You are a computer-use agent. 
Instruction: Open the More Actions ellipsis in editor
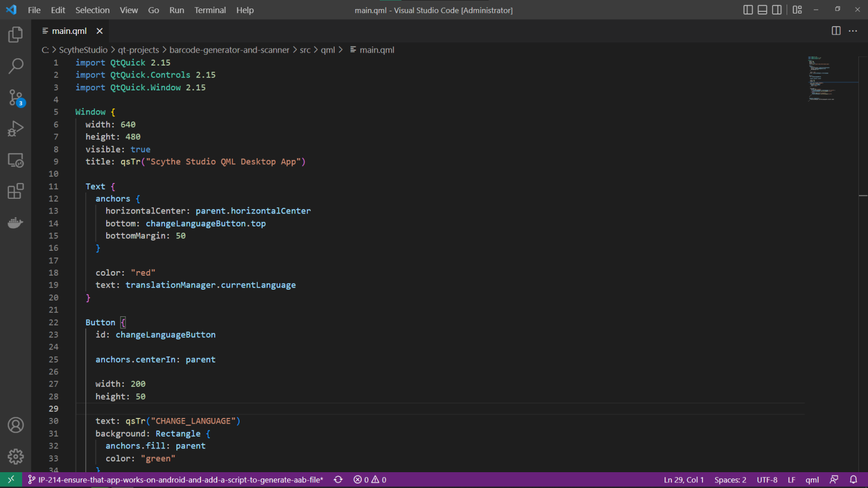[x=853, y=31]
